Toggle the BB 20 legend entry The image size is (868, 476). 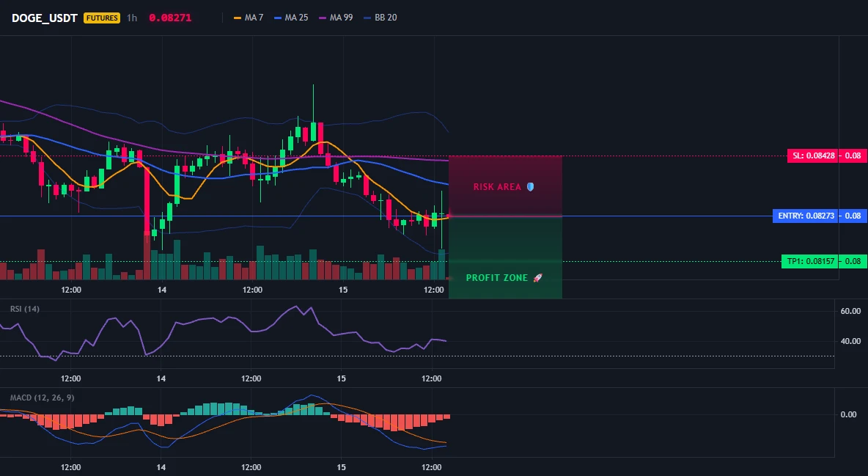pos(380,18)
